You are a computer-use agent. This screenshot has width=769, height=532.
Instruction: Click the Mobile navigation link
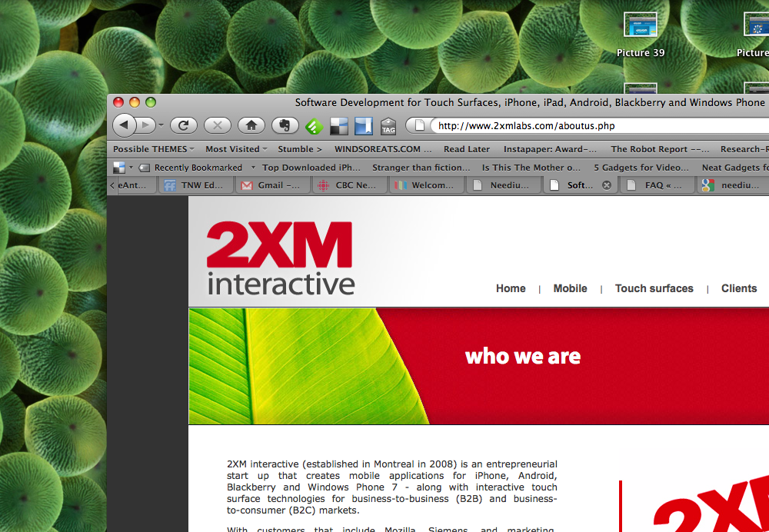point(570,288)
